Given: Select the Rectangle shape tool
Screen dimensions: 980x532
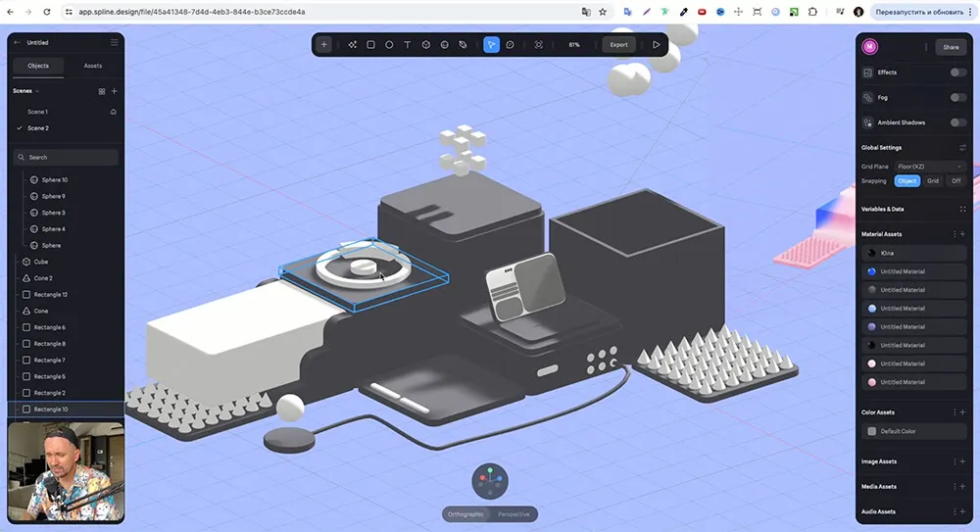Looking at the screenshot, I should point(370,45).
